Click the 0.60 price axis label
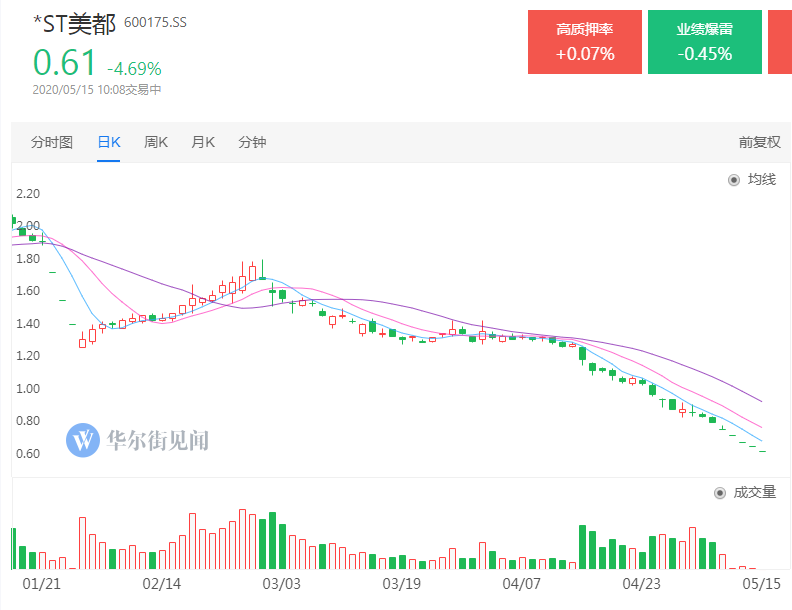 coord(28,454)
